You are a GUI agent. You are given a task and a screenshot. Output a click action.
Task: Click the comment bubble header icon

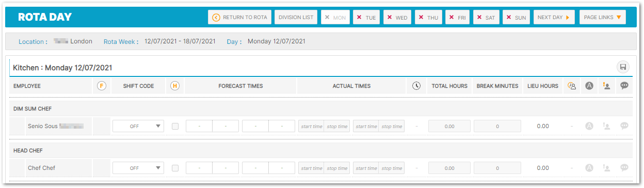click(x=624, y=86)
